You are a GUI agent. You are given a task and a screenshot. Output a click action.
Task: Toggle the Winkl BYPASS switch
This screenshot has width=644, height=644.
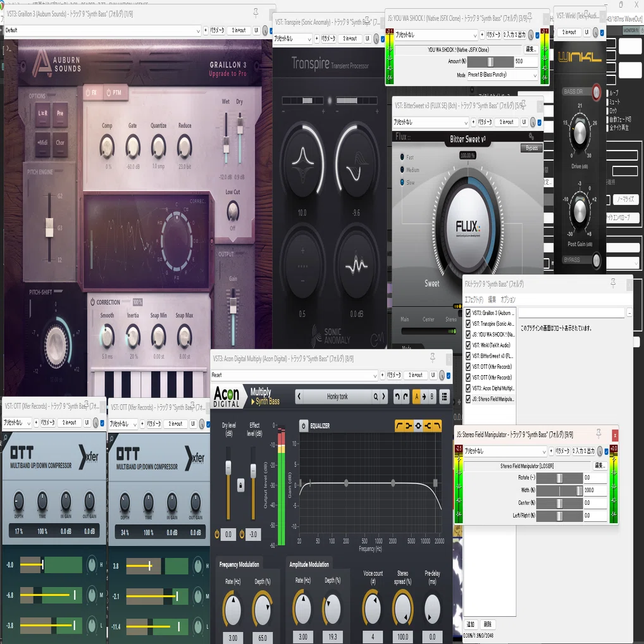[596, 259]
